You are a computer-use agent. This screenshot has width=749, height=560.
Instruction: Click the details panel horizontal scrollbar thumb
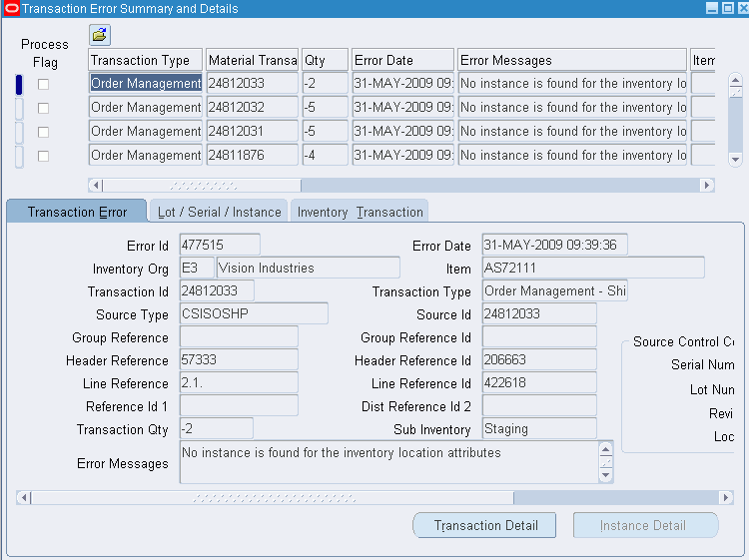pos(273,497)
